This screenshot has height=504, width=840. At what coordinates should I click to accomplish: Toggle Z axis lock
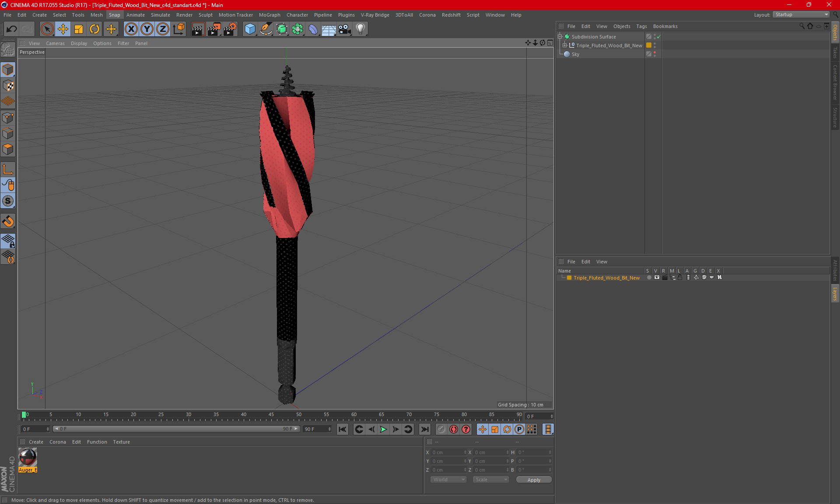163,29
